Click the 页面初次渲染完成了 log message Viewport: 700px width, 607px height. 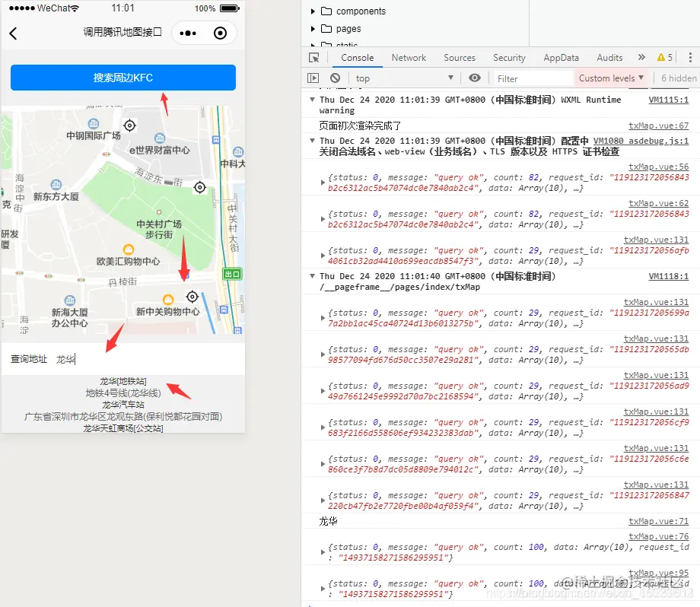coord(360,126)
